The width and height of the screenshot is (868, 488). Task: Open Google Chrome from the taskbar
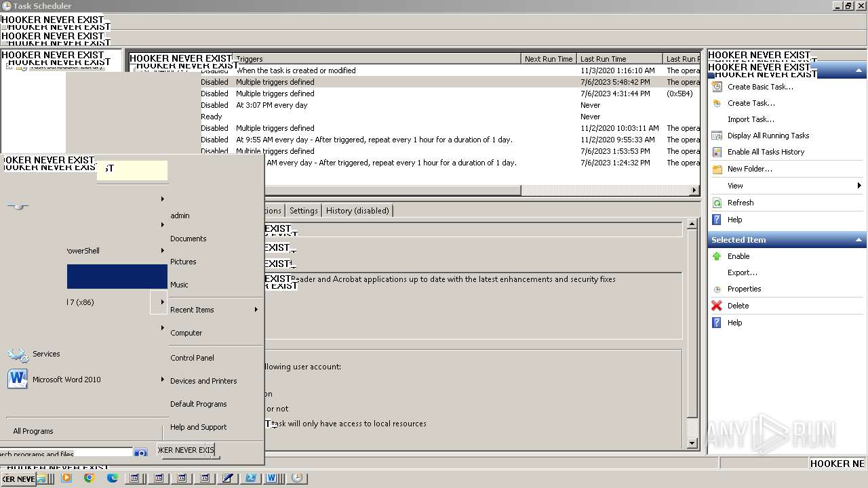click(x=89, y=478)
